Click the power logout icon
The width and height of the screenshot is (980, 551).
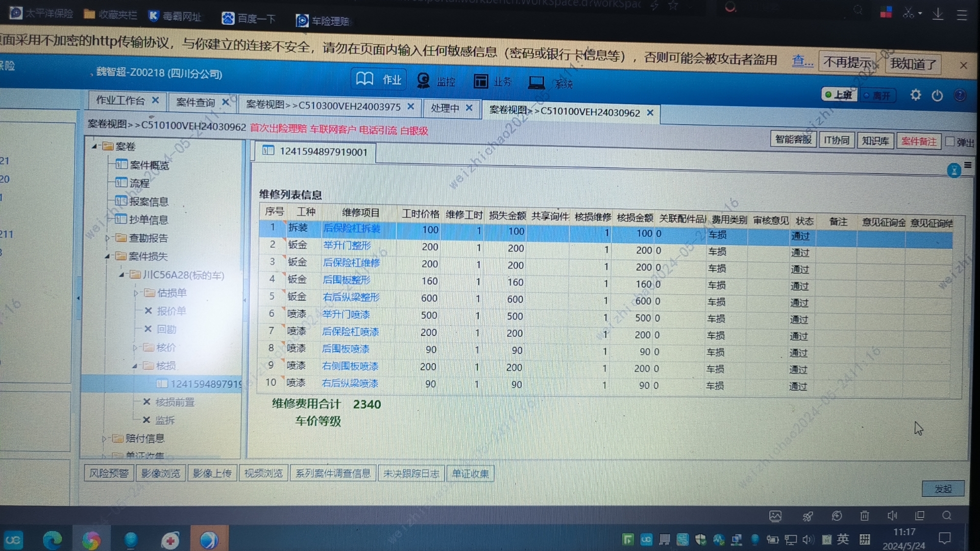click(937, 96)
